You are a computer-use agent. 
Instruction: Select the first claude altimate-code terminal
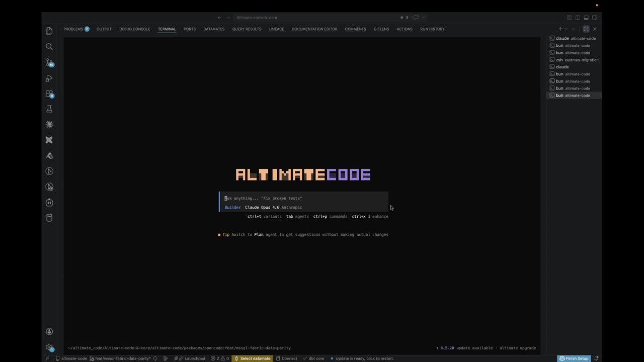[x=574, y=38]
